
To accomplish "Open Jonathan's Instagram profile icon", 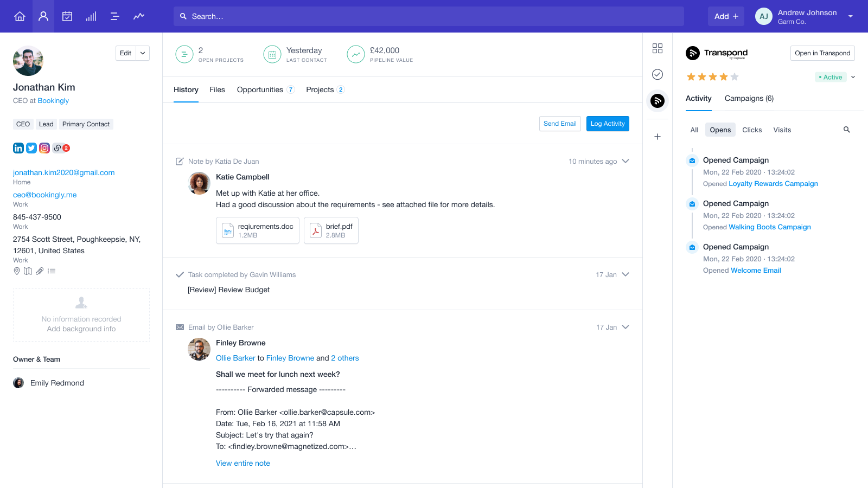I will [x=44, y=148].
